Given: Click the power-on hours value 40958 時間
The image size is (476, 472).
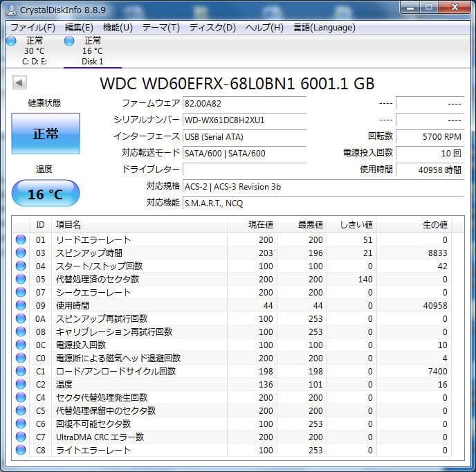Looking at the screenshot, I should pos(430,170).
